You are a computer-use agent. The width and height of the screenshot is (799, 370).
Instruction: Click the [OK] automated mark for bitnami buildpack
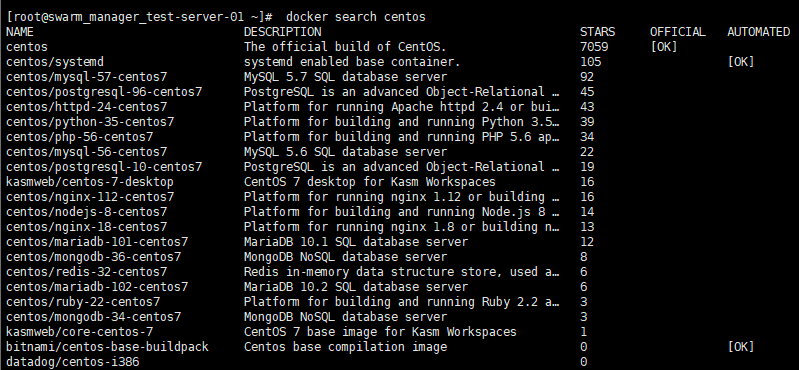click(x=741, y=347)
